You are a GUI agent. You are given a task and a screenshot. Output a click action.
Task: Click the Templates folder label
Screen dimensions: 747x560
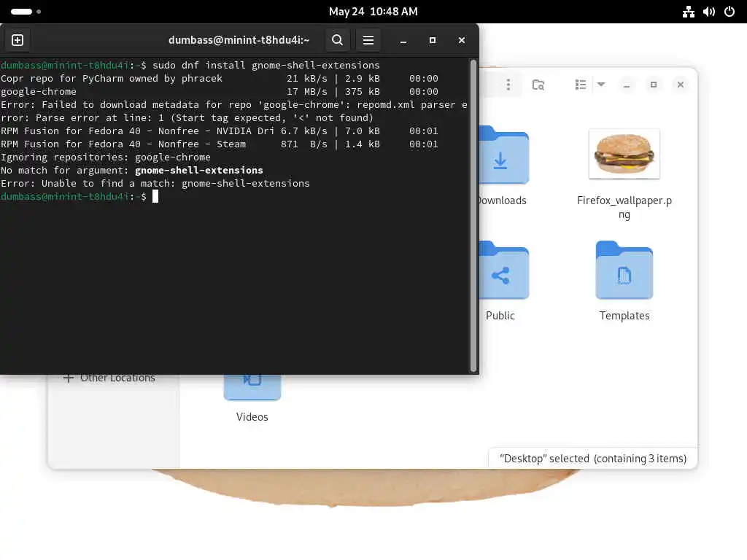[x=624, y=316]
